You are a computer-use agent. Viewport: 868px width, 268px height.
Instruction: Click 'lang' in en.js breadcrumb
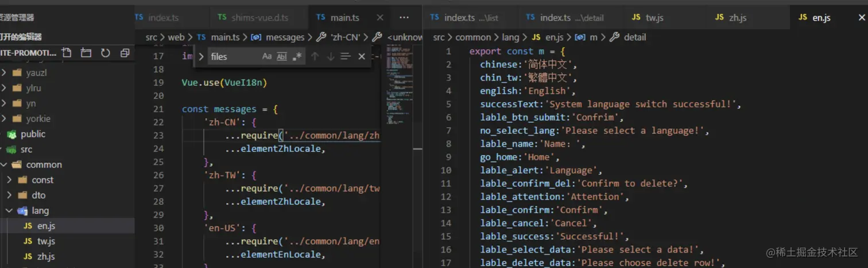pos(510,37)
